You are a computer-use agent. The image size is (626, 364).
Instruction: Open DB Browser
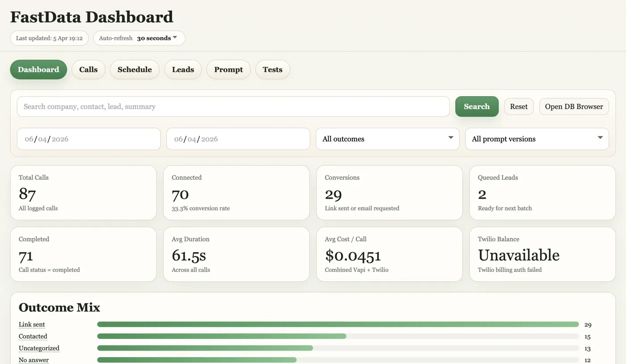click(x=574, y=106)
